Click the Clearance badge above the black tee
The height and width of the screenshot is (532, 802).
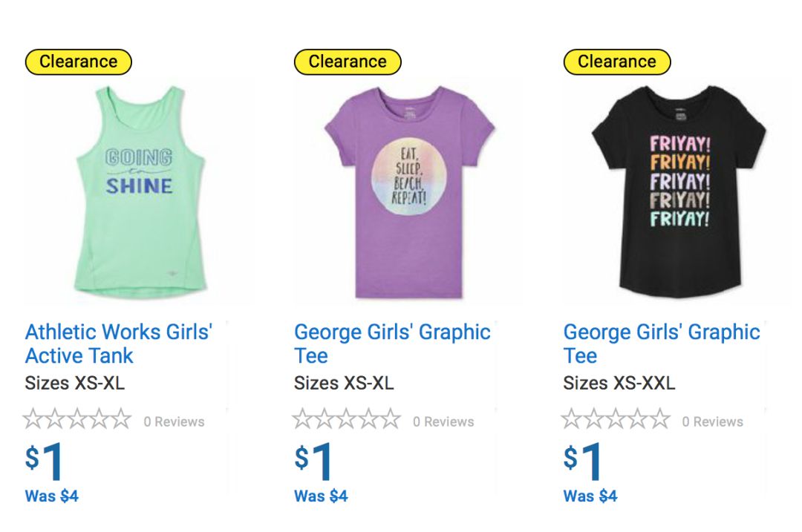(617, 62)
